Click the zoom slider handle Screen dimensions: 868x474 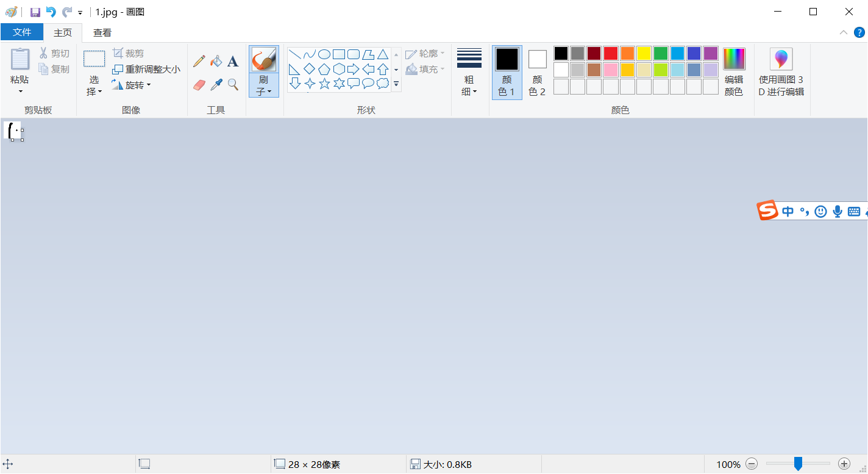tap(798, 464)
